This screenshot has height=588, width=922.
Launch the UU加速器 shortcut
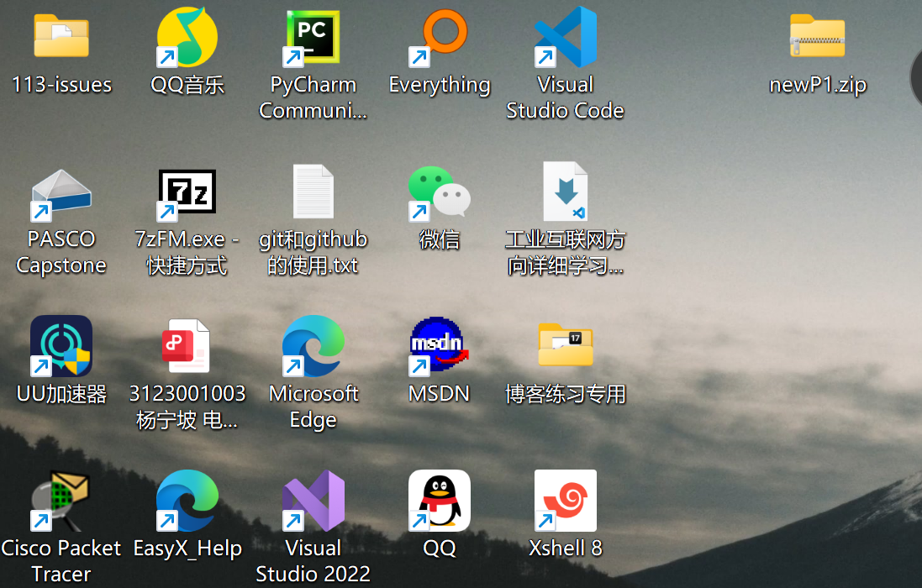[x=61, y=346]
